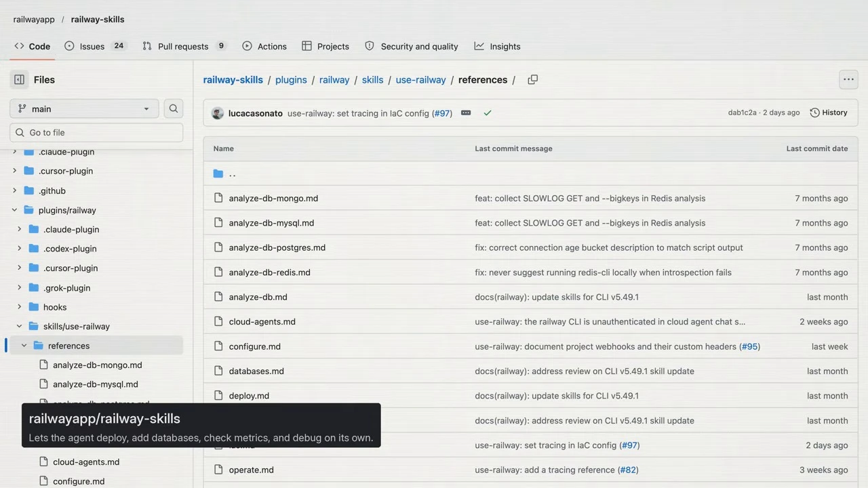
Task: Click lucacasonato's avatar image
Action: coord(218,113)
